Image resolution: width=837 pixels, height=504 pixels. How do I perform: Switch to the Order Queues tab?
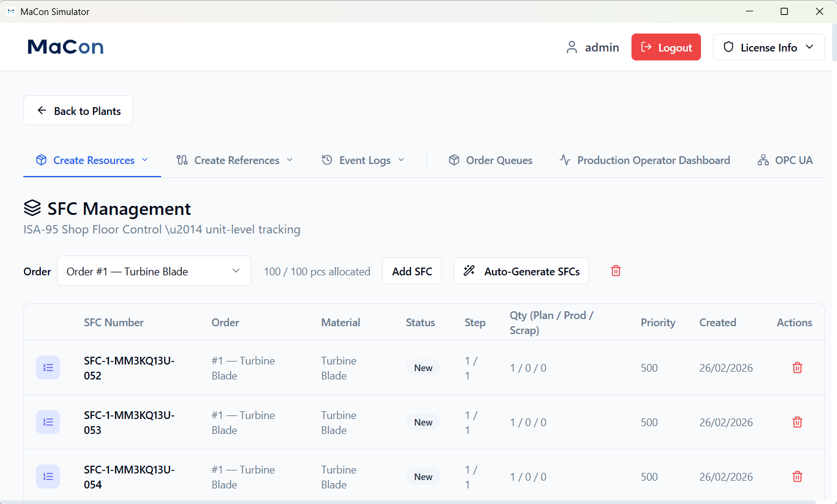490,160
